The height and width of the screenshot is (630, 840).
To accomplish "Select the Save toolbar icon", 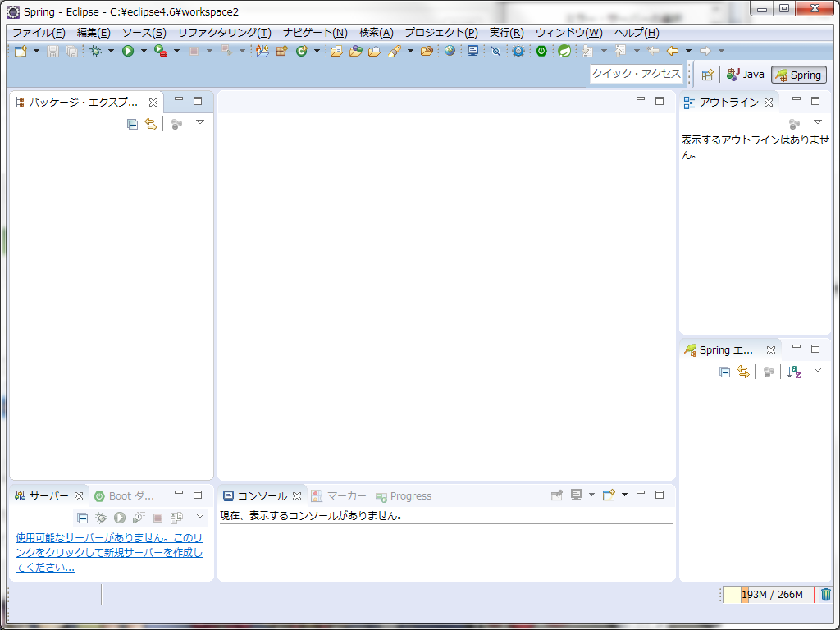I will pos(53,50).
